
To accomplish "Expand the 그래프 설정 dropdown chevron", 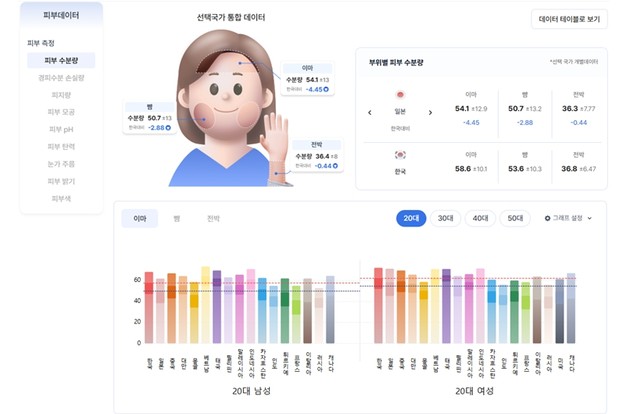I will (590, 218).
